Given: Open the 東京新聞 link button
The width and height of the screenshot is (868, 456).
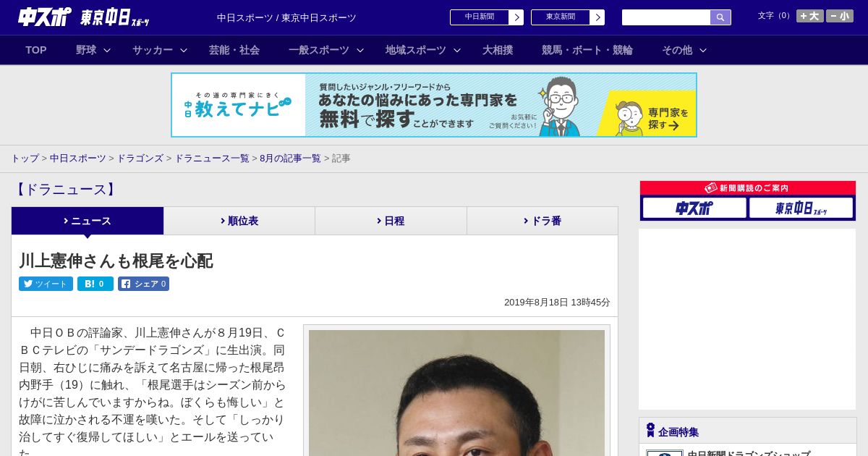Looking at the screenshot, I should pyautogui.click(x=560, y=17).
